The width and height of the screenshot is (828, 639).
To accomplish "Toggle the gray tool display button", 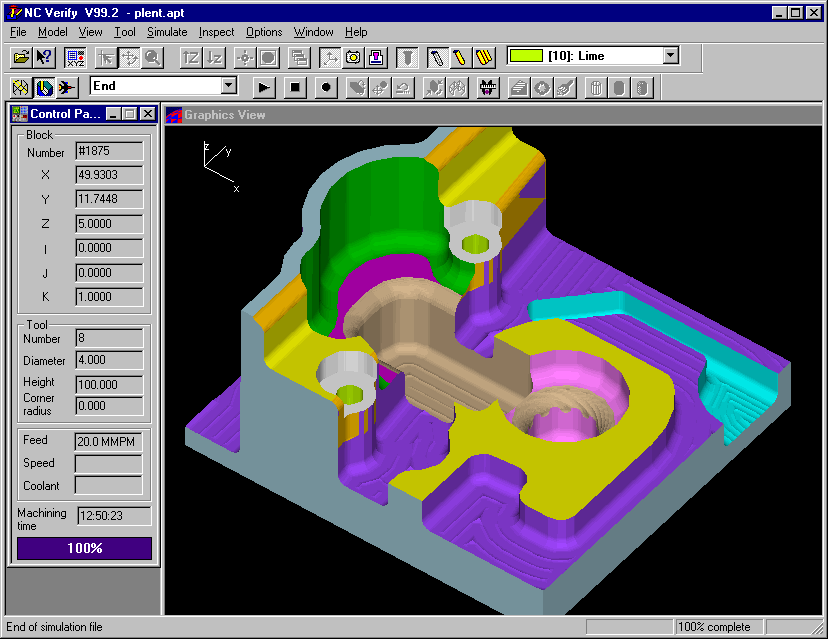I will click(407, 57).
